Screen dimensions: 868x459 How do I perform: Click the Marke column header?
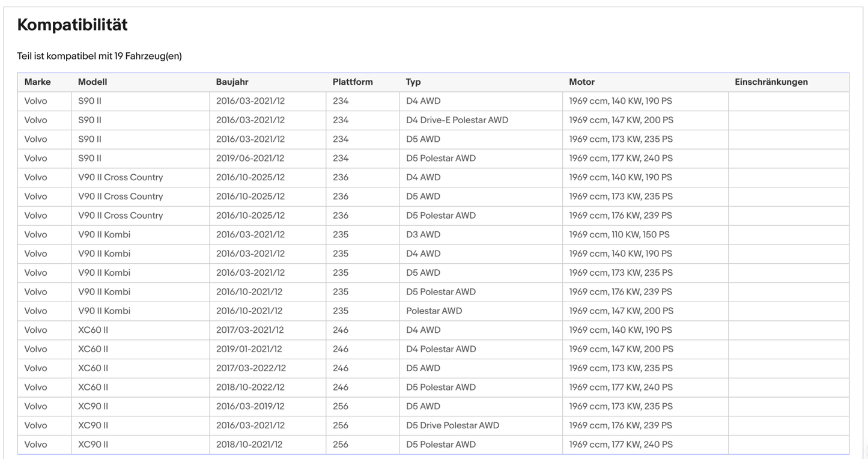click(37, 82)
